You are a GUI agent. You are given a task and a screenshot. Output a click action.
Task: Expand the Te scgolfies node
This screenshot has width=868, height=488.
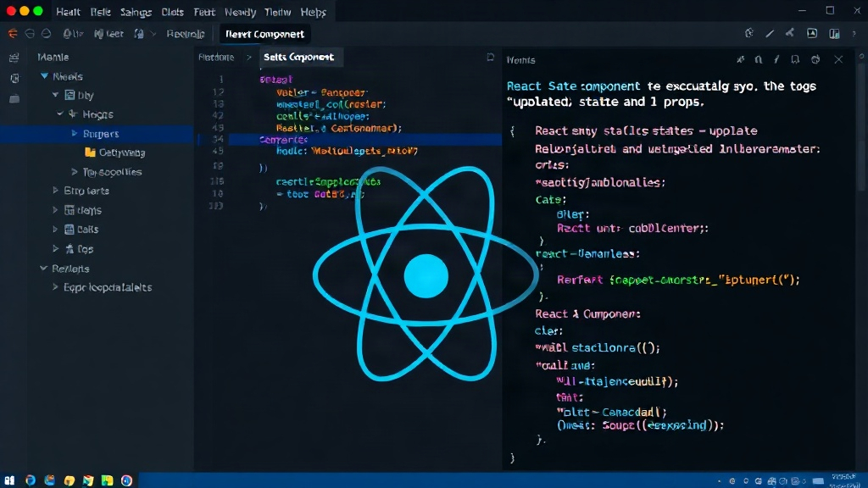pos(75,171)
